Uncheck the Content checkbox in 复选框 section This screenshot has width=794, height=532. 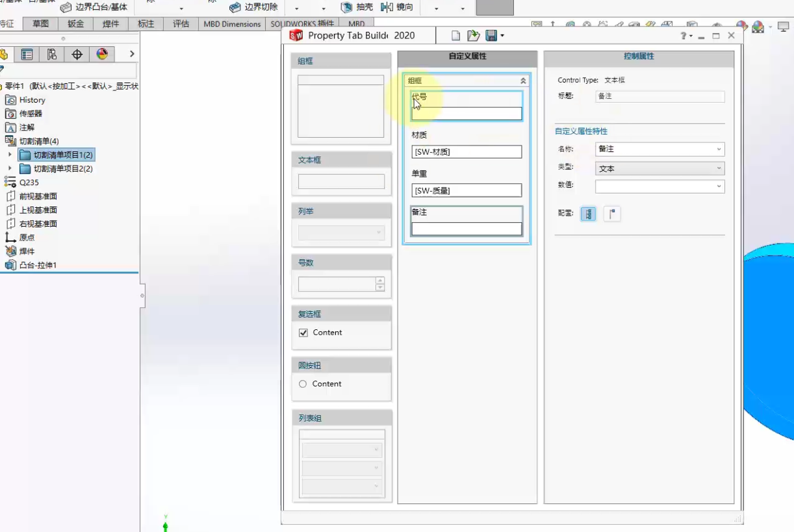click(303, 332)
